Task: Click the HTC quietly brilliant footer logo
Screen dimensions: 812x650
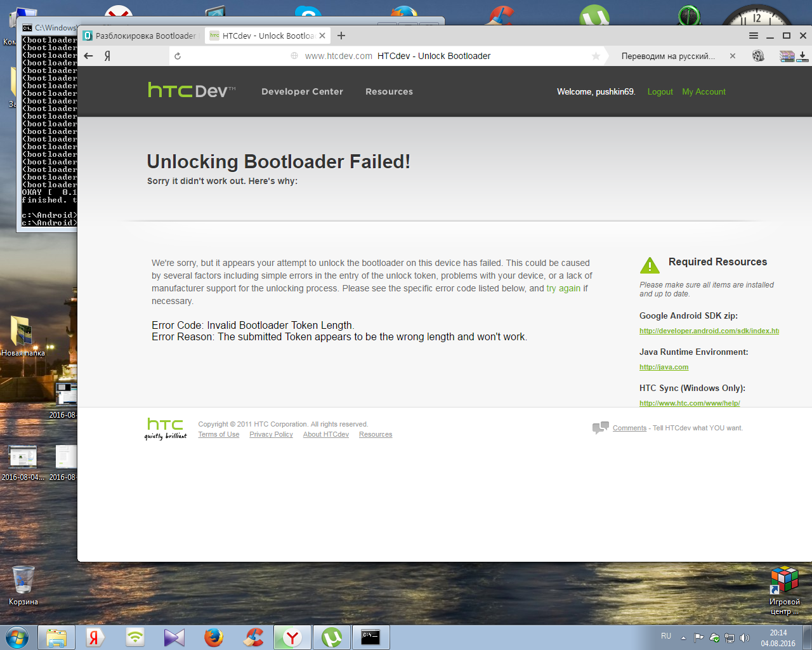Action: 166,428
